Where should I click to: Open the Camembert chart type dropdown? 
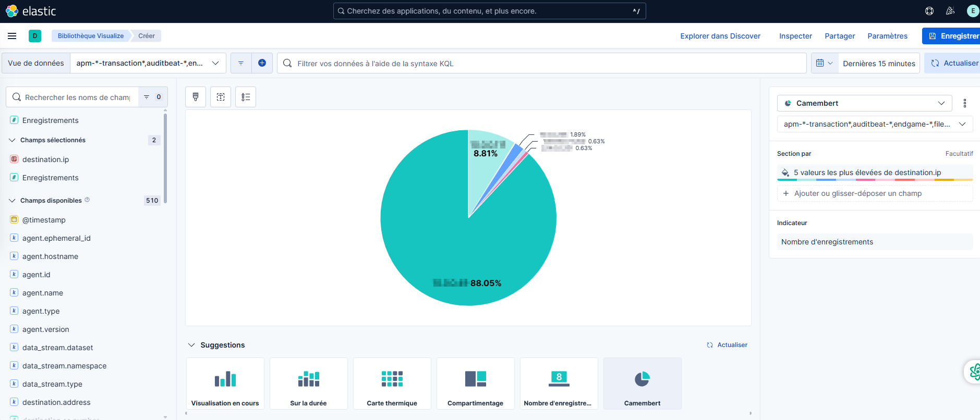864,103
